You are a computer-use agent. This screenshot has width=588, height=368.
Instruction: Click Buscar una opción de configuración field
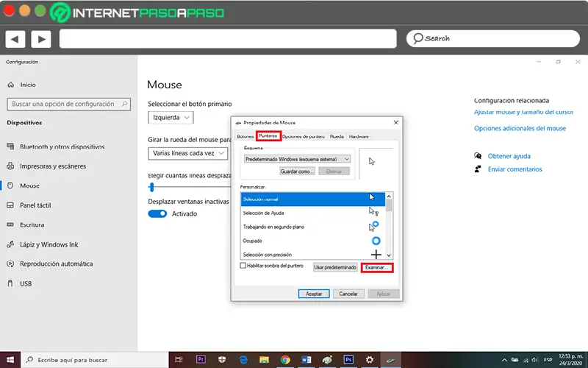coord(68,104)
